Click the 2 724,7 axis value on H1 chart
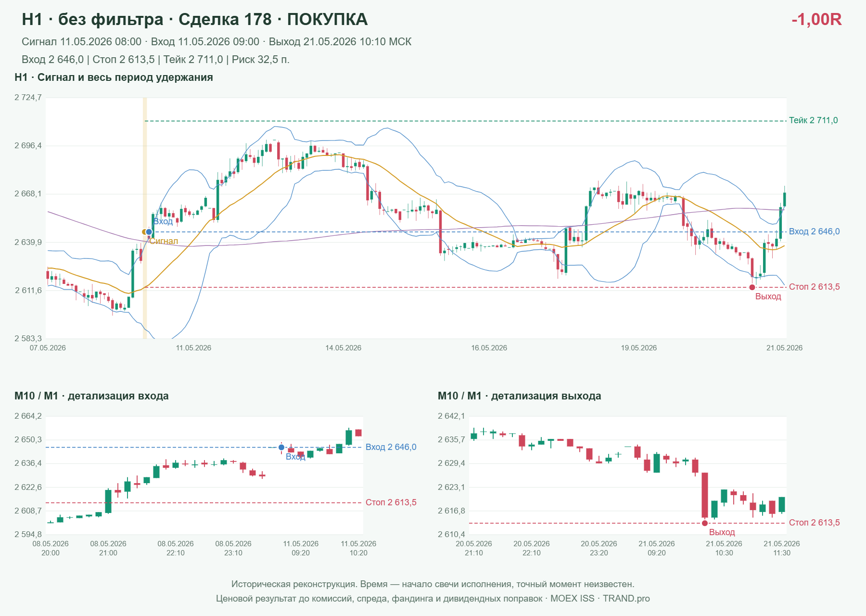Screen dimensions: 866x616 (28, 98)
